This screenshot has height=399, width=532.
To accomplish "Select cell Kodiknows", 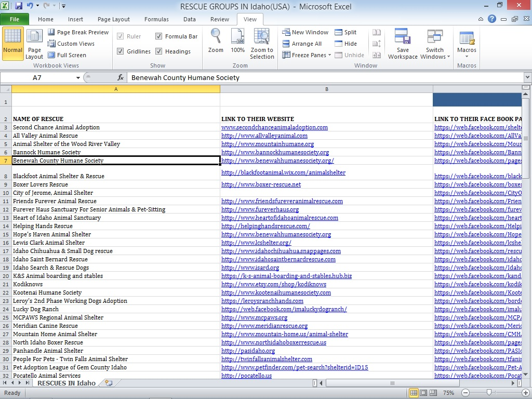I will [x=116, y=284].
